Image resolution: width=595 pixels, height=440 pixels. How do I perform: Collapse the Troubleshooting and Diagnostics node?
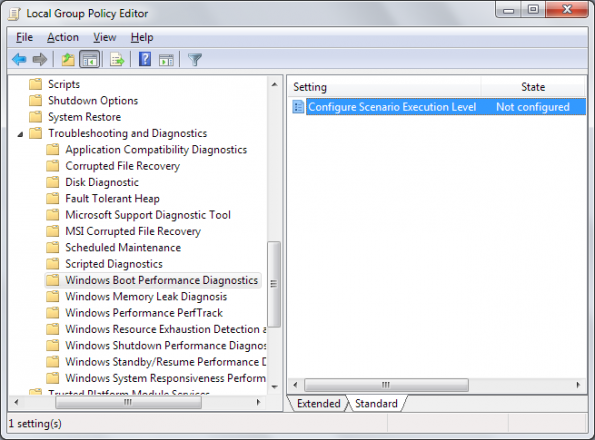click(20, 134)
